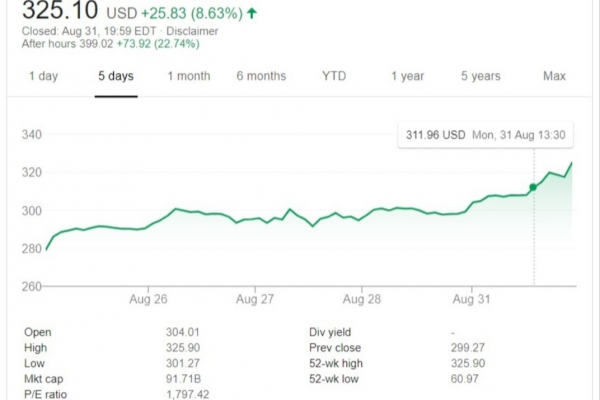Click the Aug 31 date label
The width and height of the screenshot is (600, 400).
click(470, 299)
